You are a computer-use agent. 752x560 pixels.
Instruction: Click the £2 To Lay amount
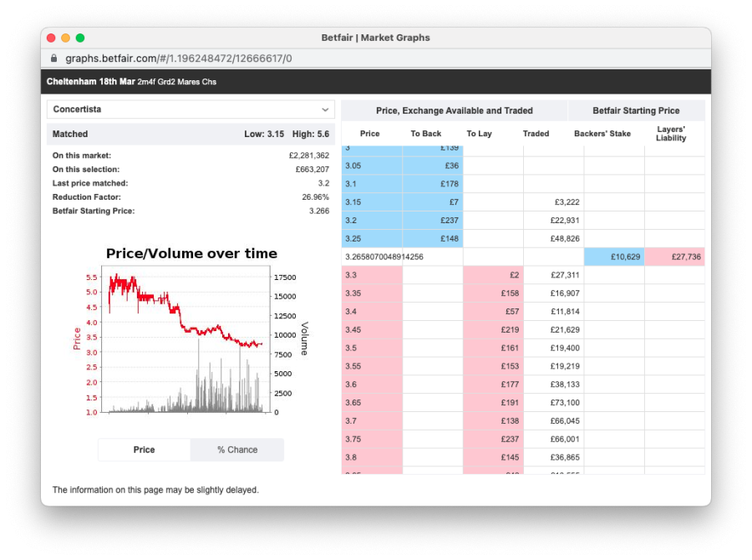pos(514,275)
